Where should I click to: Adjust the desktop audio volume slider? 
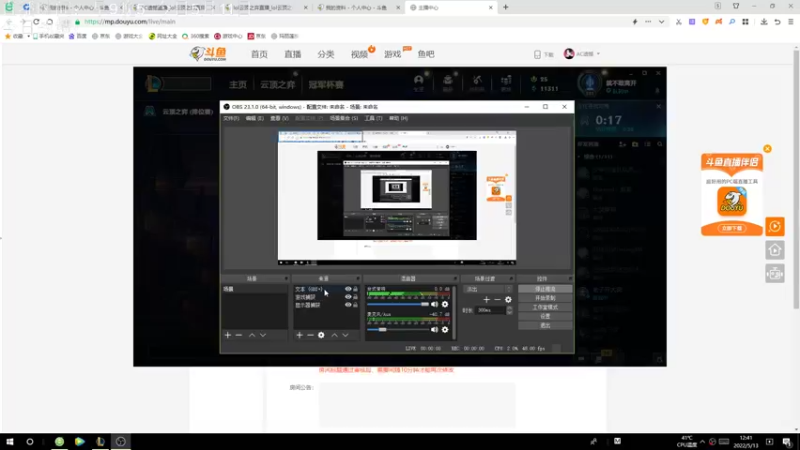click(x=398, y=304)
